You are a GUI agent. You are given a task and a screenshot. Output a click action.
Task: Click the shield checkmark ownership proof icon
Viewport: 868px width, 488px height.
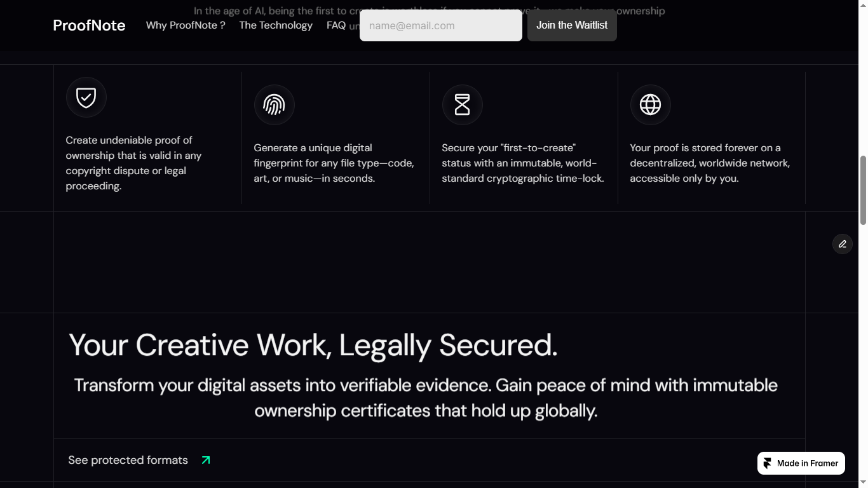86,97
